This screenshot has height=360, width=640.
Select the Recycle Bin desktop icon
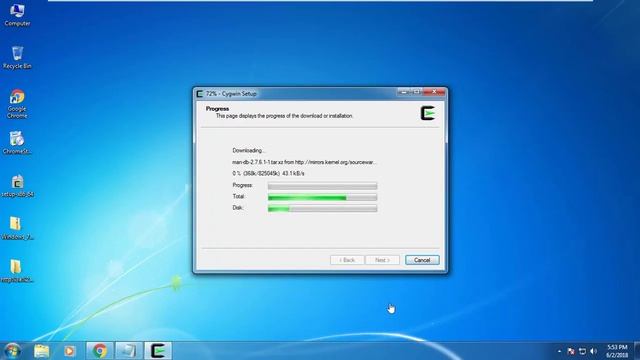[17, 57]
